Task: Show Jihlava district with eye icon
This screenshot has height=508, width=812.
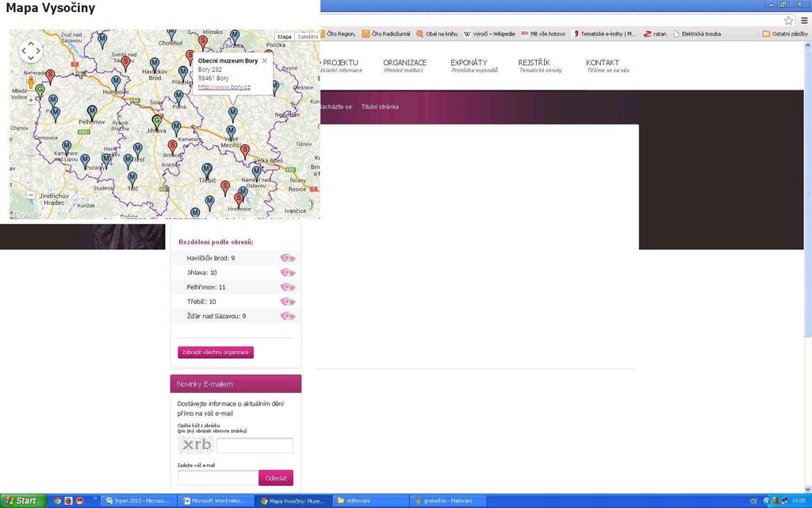Action: [287, 273]
